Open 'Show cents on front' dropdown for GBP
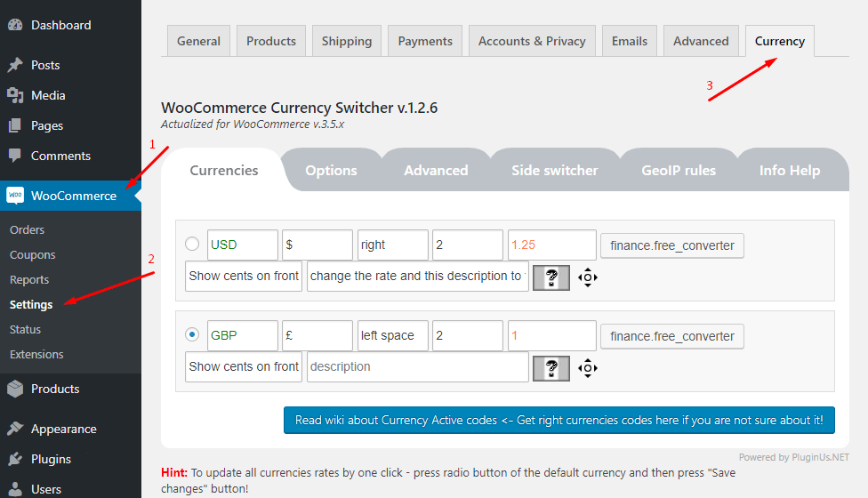The image size is (868, 498). pyautogui.click(x=244, y=366)
